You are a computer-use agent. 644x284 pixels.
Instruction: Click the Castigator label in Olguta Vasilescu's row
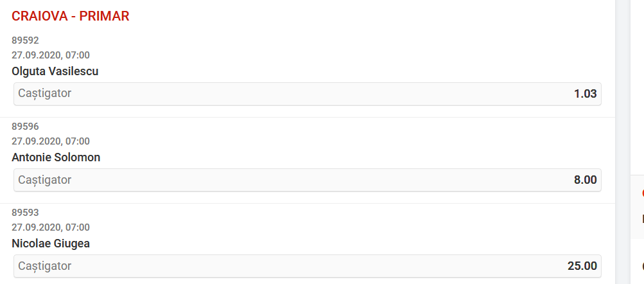point(45,94)
